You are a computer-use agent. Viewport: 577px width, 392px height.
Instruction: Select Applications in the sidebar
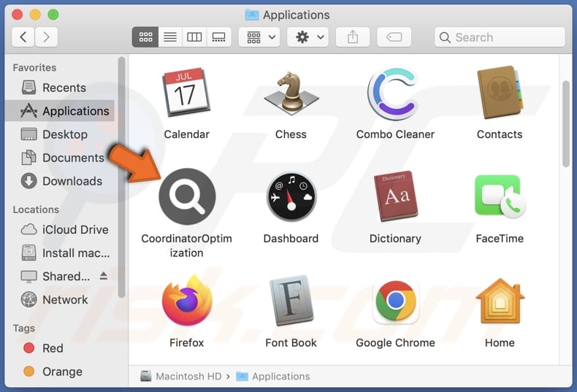[61, 111]
